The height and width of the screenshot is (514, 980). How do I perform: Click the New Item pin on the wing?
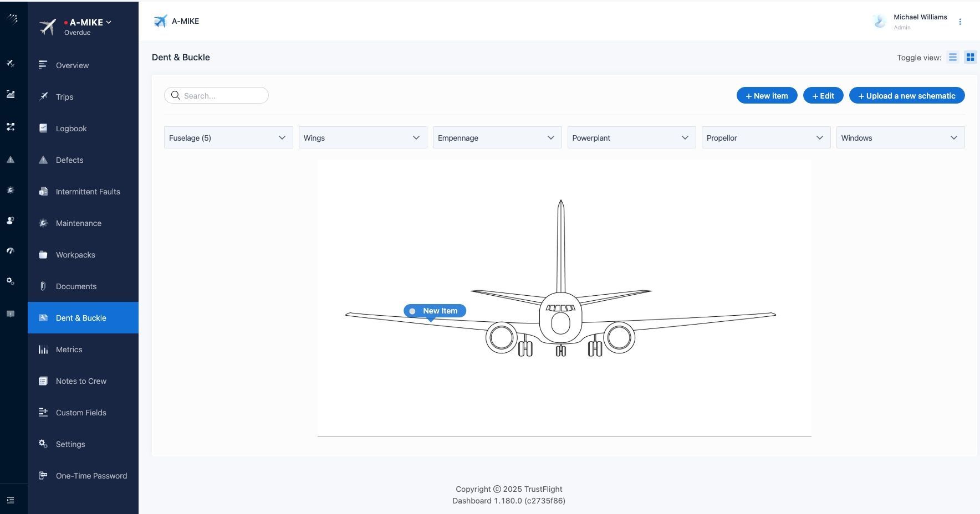435,311
